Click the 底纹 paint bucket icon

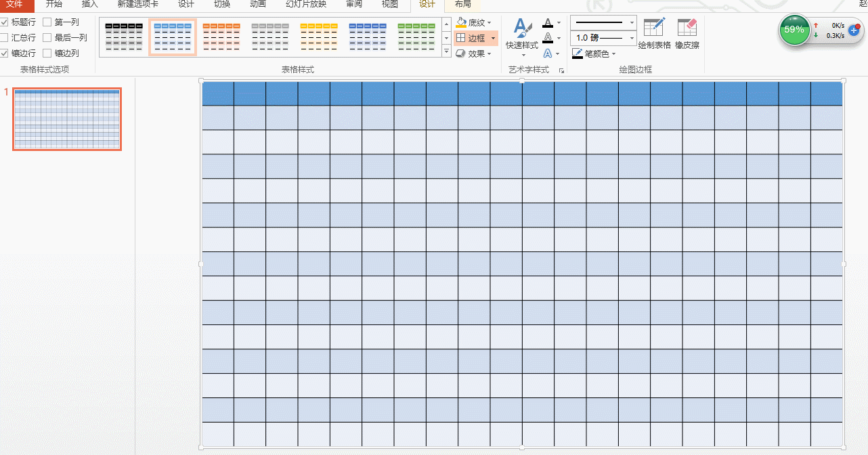[x=461, y=23]
